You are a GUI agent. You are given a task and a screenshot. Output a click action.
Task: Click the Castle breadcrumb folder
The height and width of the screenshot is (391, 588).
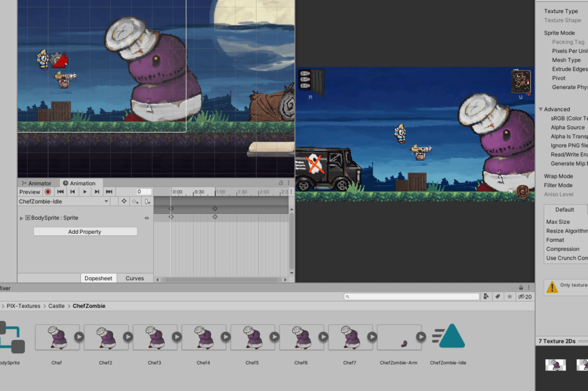(56, 306)
